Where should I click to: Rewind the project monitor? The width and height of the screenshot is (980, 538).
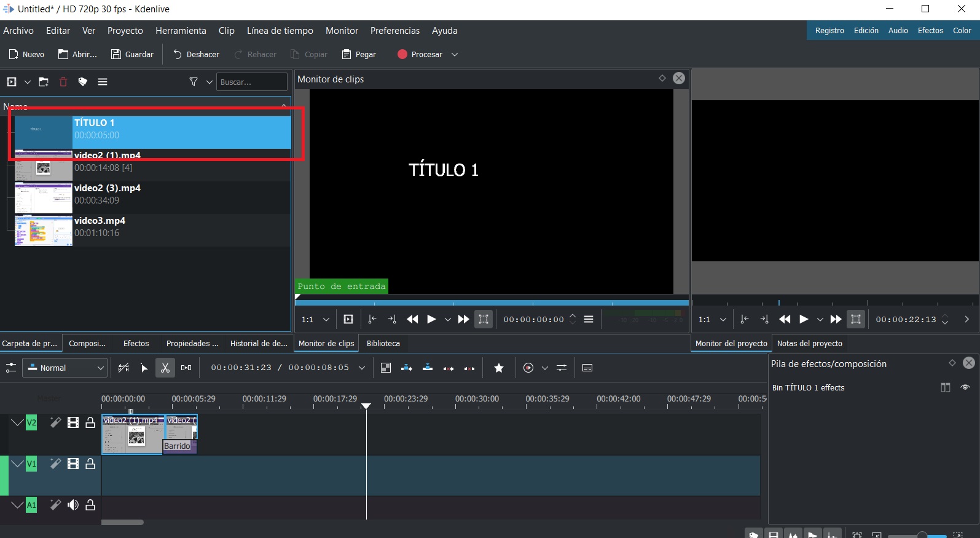pyautogui.click(x=785, y=319)
